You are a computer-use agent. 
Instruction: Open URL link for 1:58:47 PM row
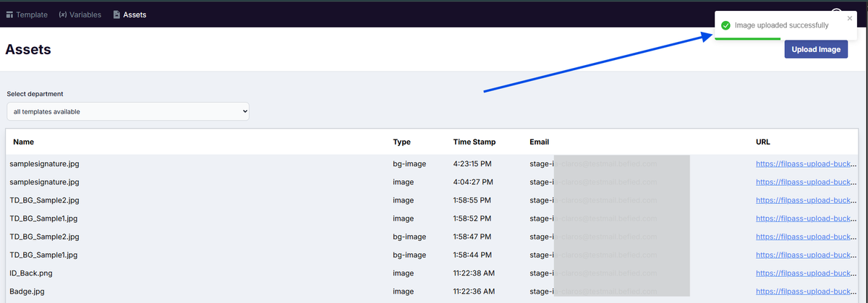(807, 236)
